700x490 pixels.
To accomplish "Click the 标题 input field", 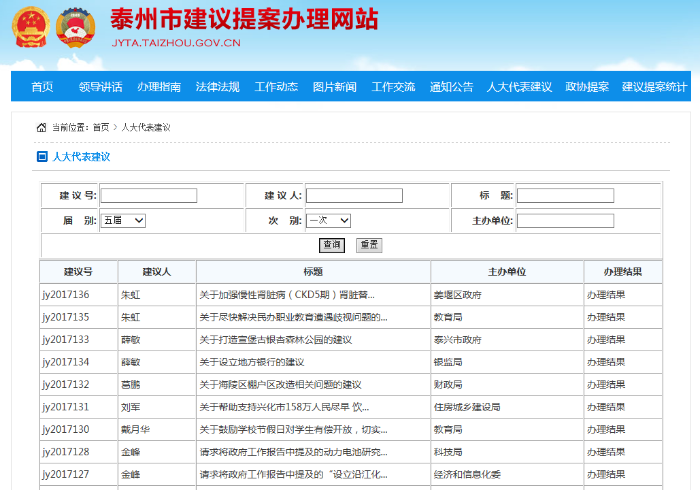I will [x=565, y=195].
